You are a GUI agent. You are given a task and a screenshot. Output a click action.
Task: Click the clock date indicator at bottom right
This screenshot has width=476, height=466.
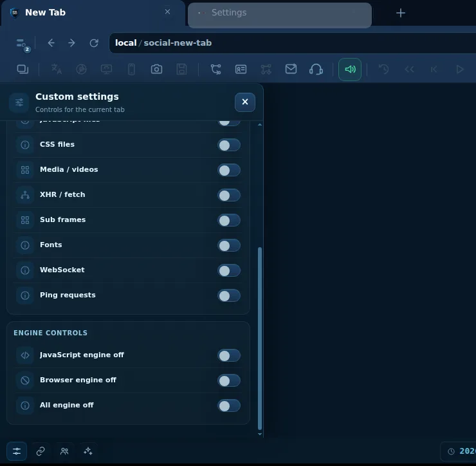[459, 451]
